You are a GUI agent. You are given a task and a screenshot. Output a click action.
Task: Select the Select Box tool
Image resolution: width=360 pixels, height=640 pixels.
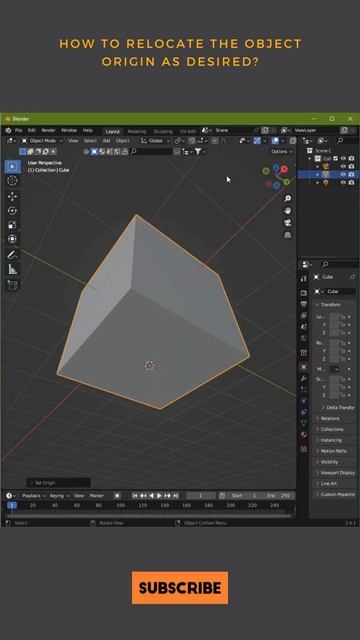(x=12, y=167)
